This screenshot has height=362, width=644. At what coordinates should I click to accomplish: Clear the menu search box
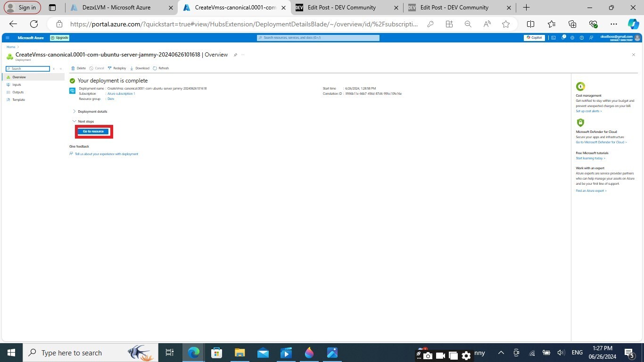coord(54,69)
